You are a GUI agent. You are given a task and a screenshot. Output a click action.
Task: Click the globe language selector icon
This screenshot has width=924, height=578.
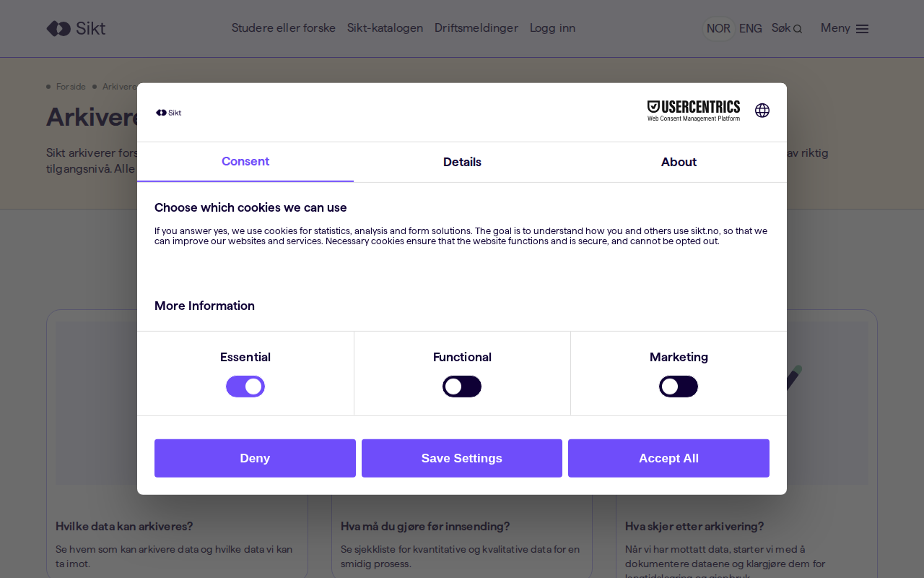[762, 111]
